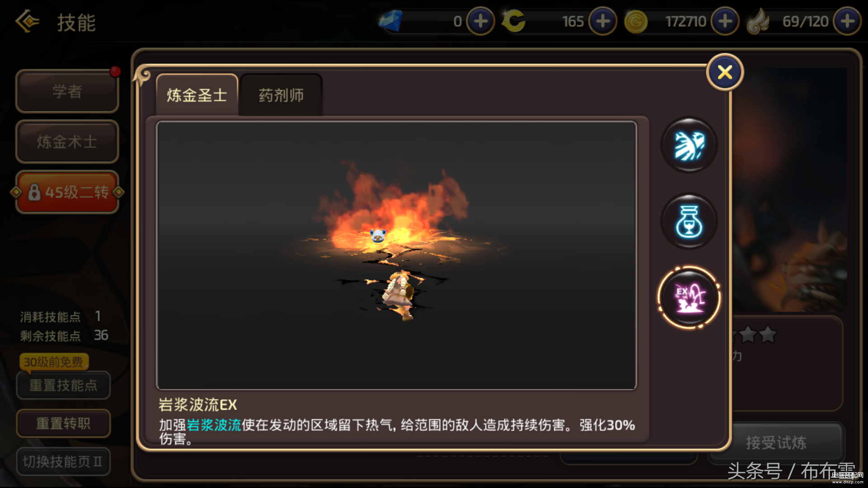Click the 接受试炼 button

tap(776, 442)
